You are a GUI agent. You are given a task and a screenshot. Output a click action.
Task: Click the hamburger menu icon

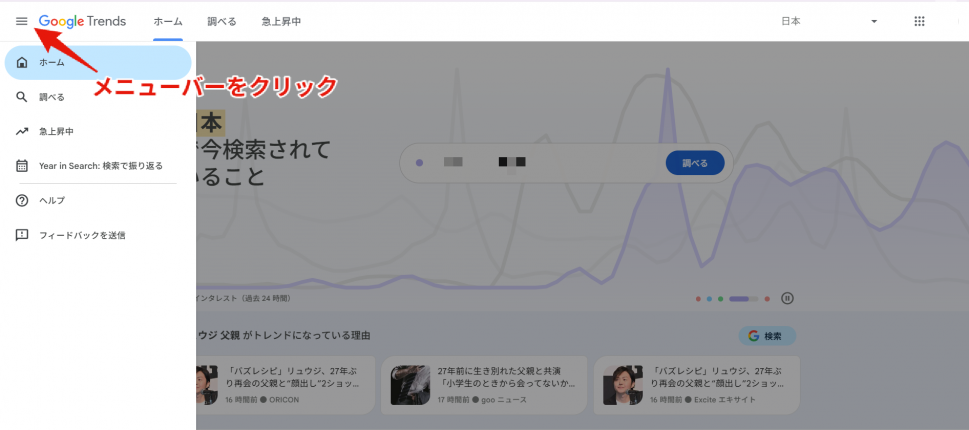[21, 21]
